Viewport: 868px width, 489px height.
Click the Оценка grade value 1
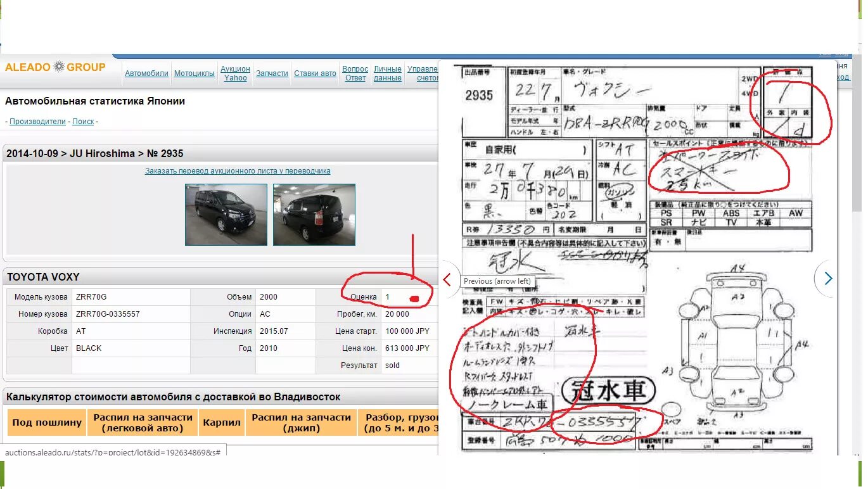pos(388,297)
